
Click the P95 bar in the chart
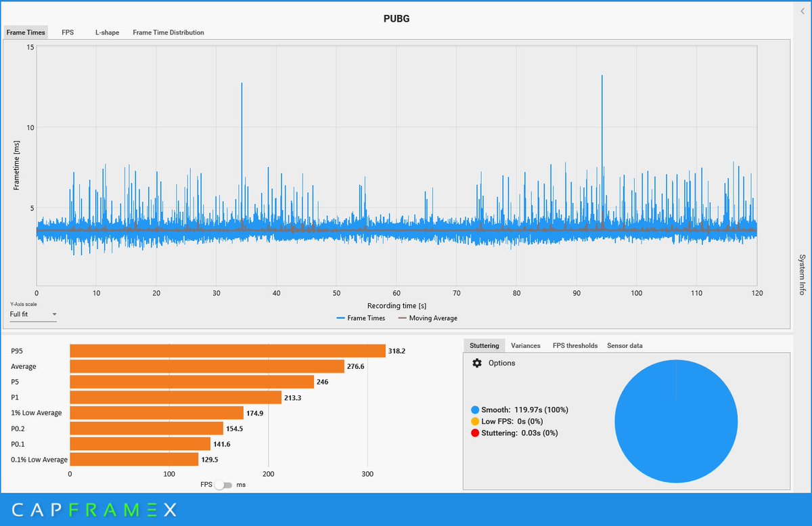tap(227, 351)
